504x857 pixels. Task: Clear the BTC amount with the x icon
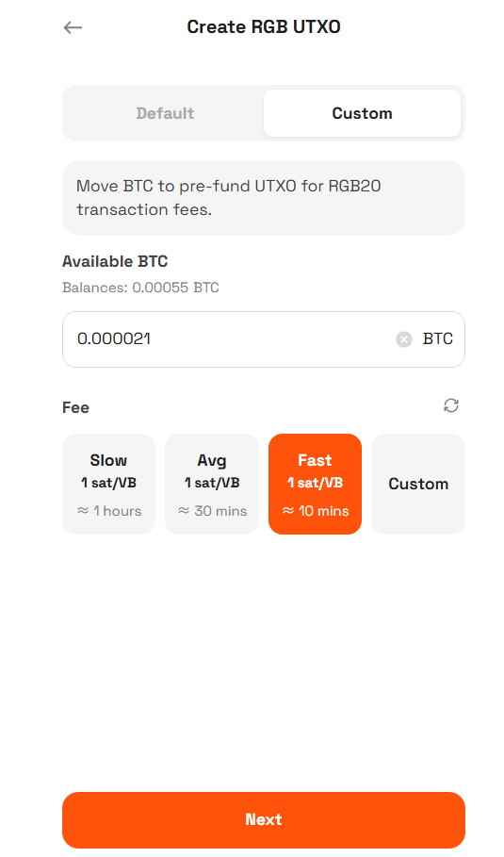(x=403, y=339)
